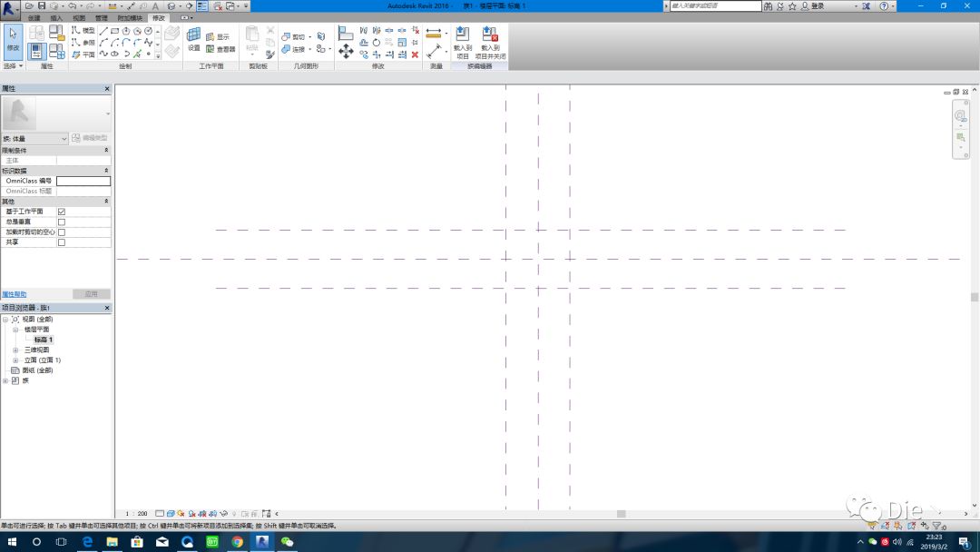980x552 pixels.
Task: Select the Line draw tool
Action: tap(103, 31)
